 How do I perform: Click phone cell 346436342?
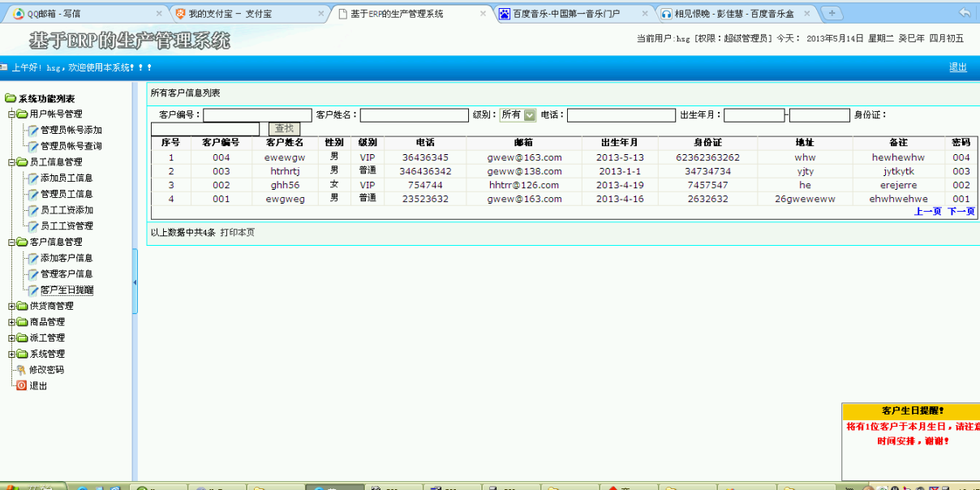coord(425,171)
